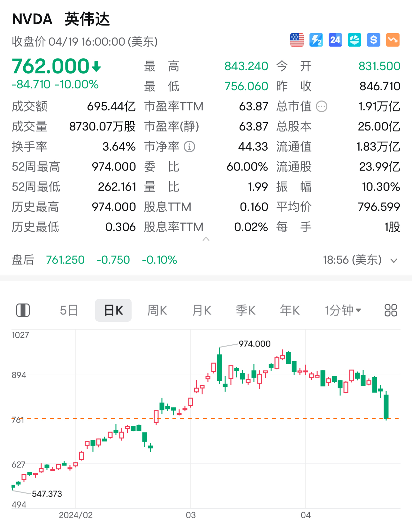412x532 pixels.
Task: Tap the 547.373 low label on chart
Action: click(x=47, y=494)
